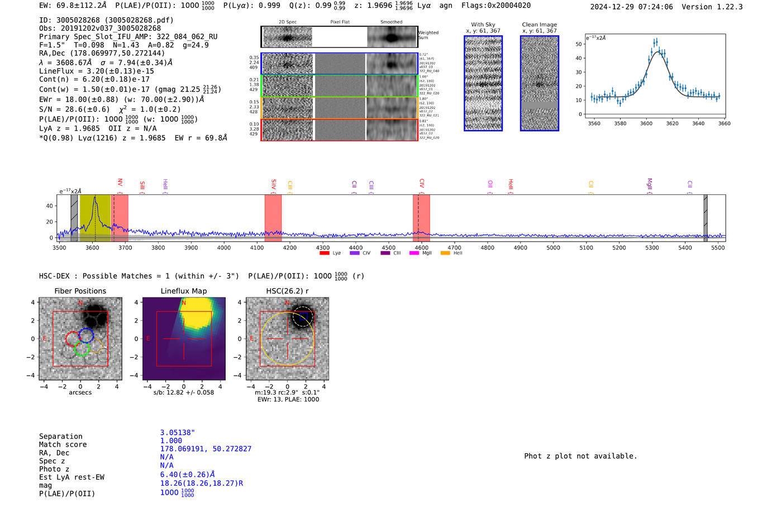Click the 'EW: 69.8±112.2Å' header value
This screenshot has height=532, width=782.
(x=73, y=6)
